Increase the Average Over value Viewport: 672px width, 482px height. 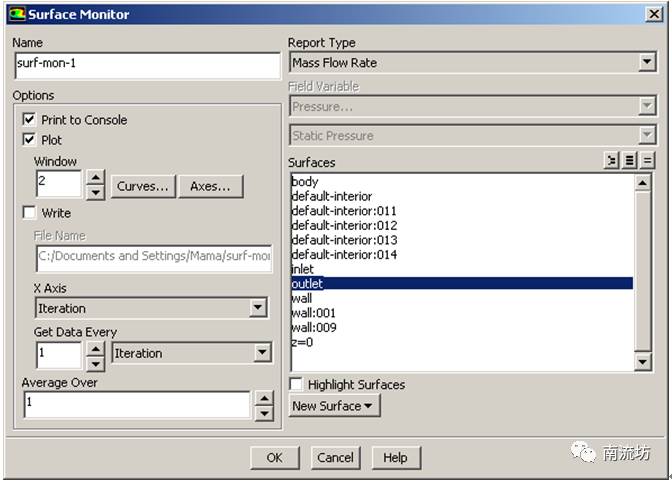click(x=264, y=399)
